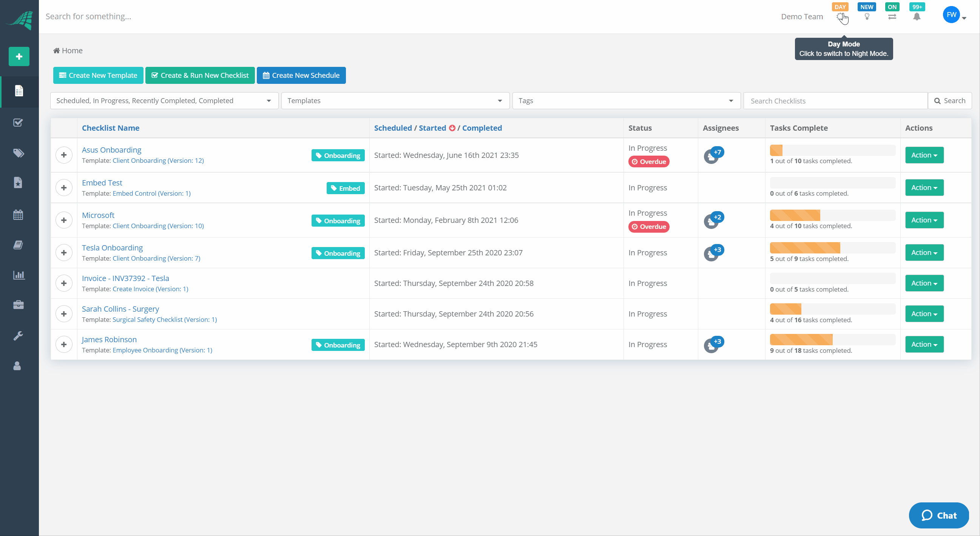Expand the Sarah Collins - Surgery row
Screen dimensions: 980x536
tap(64, 314)
